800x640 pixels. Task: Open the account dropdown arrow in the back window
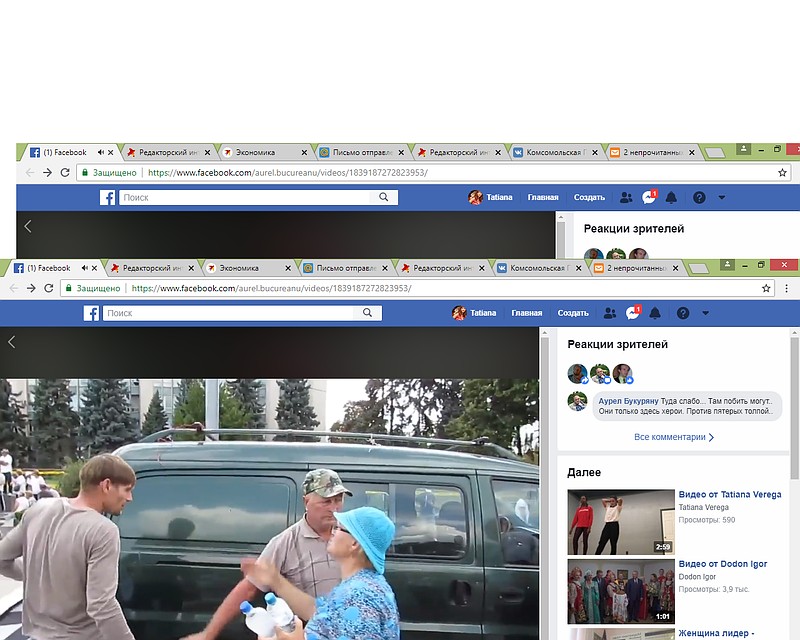pyautogui.click(x=722, y=198)
